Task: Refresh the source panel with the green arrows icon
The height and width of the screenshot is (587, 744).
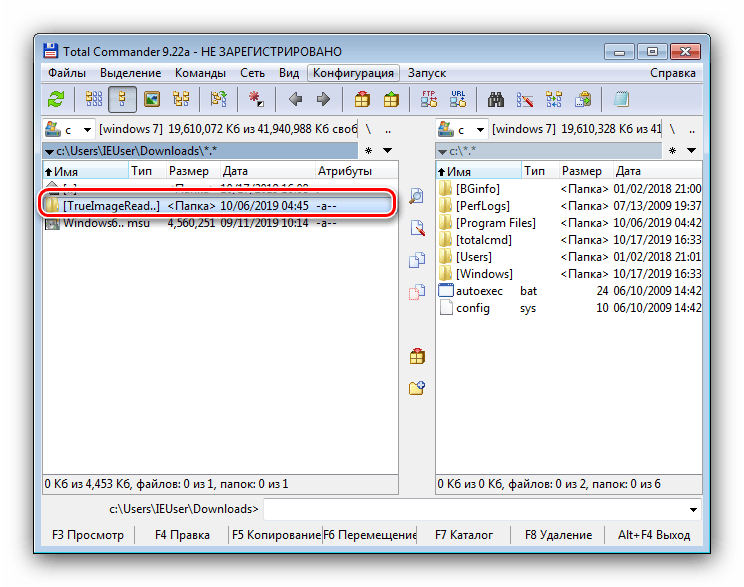Action: [x=56, y=99]
